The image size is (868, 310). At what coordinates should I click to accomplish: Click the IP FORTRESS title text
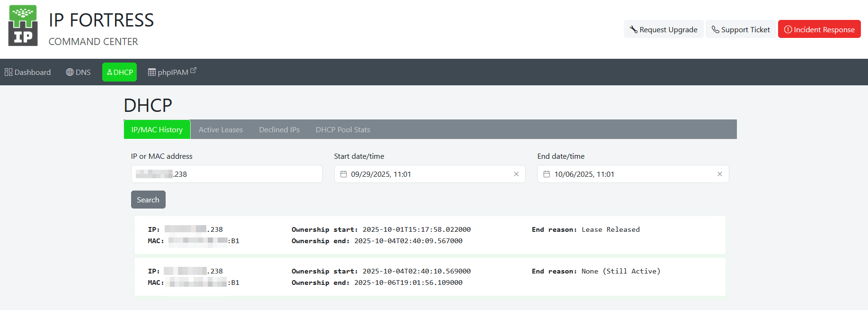pyautogui.click(x=101, y=20)
